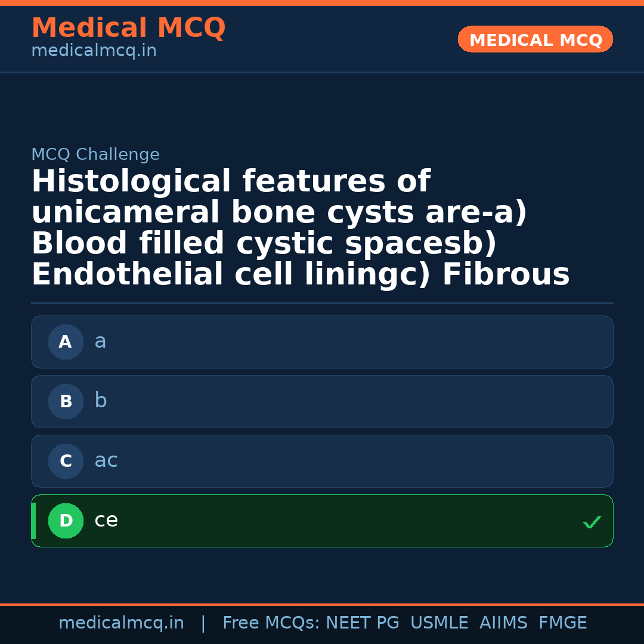Select the letter C circle badge

[66, 461]
